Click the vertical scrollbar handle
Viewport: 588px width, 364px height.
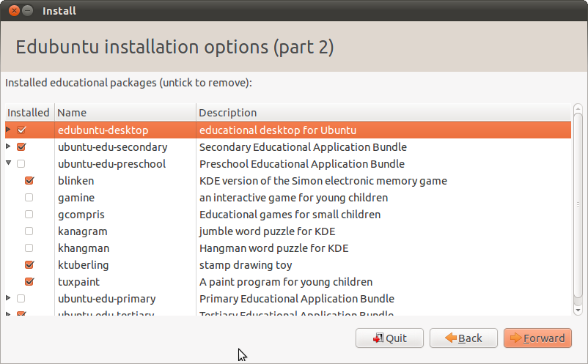[578, 205]
